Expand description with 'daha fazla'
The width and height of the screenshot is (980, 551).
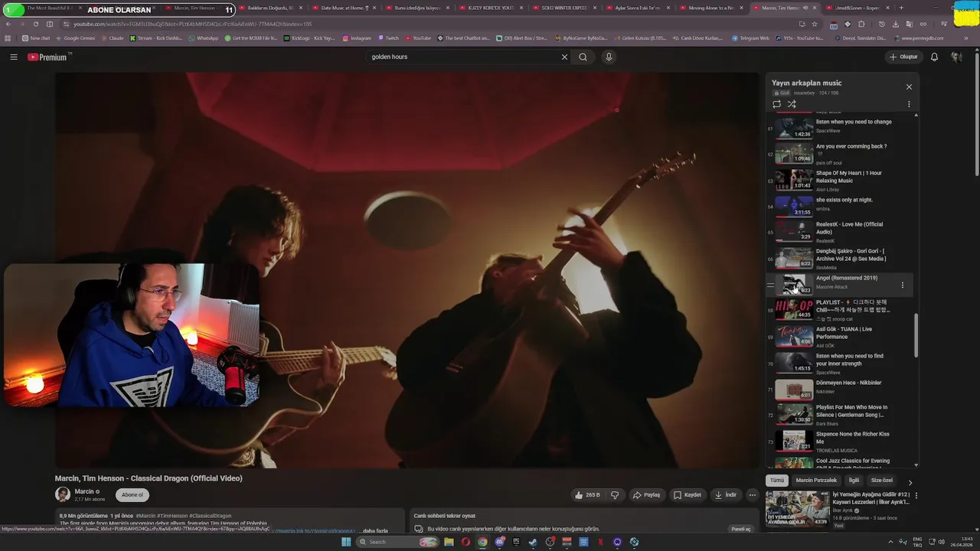point(375,530)
